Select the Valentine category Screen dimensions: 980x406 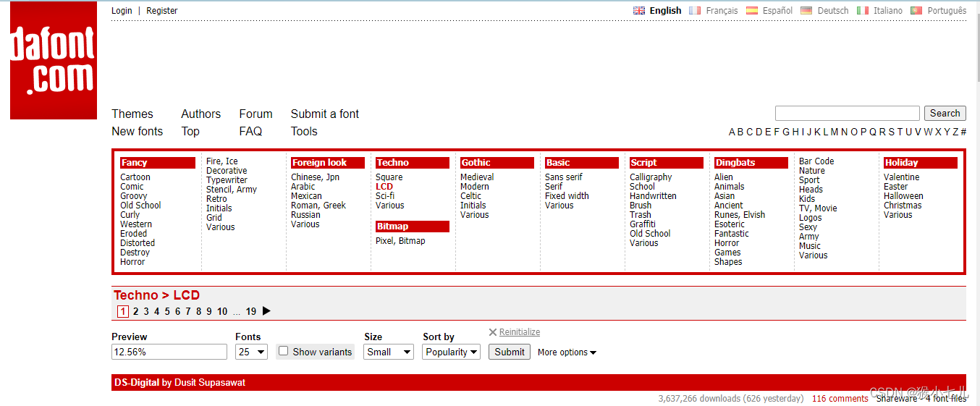(x=902, y=177)
